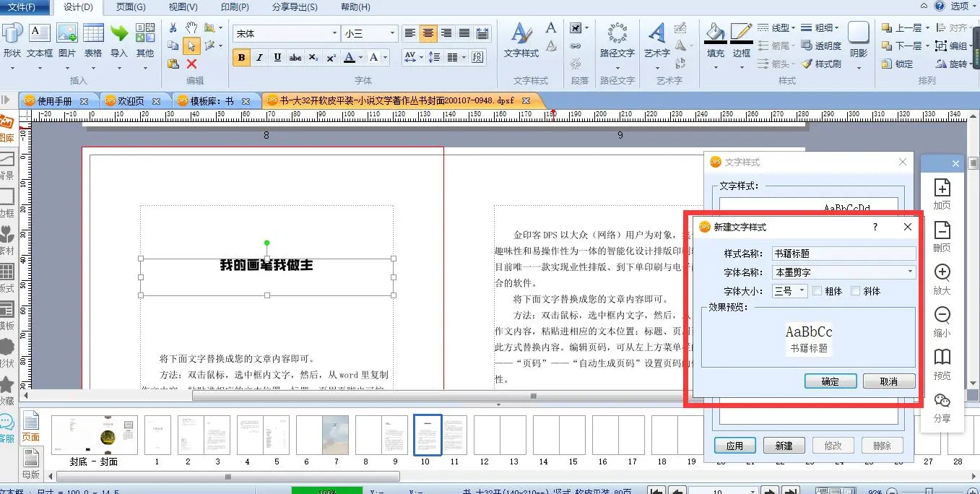
Task: Enable the 粗体 bold checkbox
Action: 818,291
